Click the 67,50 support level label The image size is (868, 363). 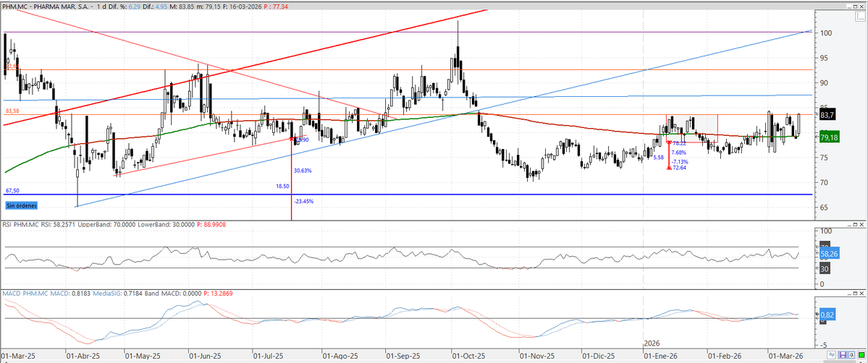tap(12, 190)
